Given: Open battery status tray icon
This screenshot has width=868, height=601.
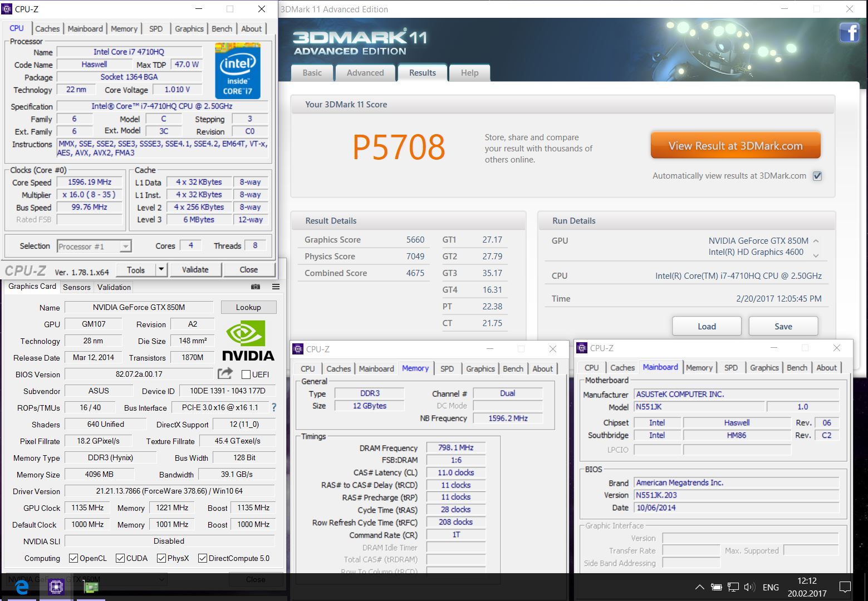Looking at the screenshot, I should [x=717, y=587].
